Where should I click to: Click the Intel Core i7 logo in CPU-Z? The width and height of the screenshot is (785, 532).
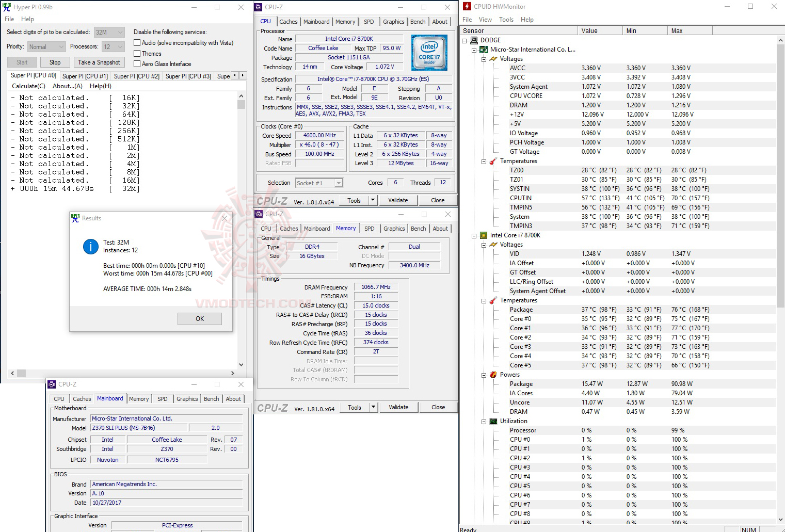429,53
